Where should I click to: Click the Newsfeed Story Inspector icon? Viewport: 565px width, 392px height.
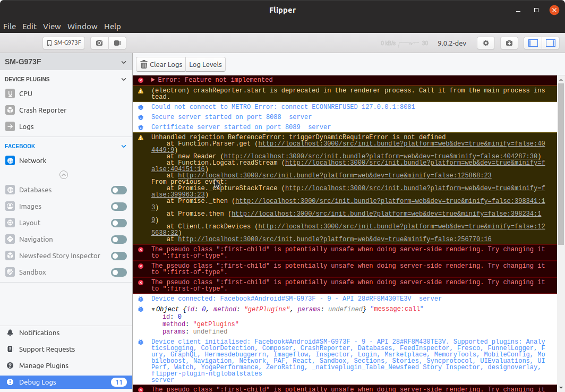pos(10,256)
